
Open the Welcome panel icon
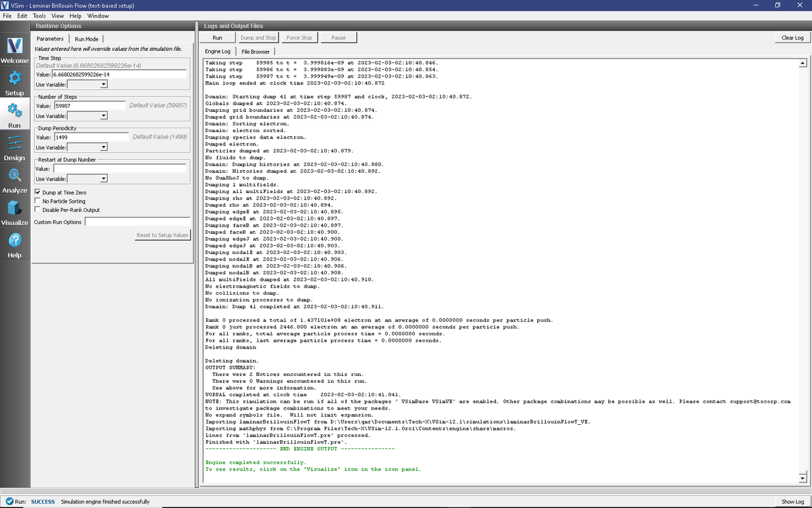[15, 46]
